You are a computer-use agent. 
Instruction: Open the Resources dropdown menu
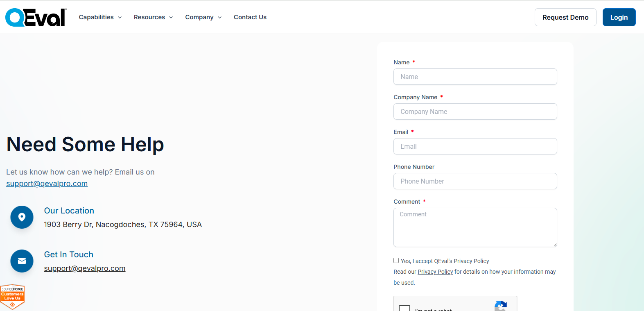pyautogui.click(x=153, y=17)
